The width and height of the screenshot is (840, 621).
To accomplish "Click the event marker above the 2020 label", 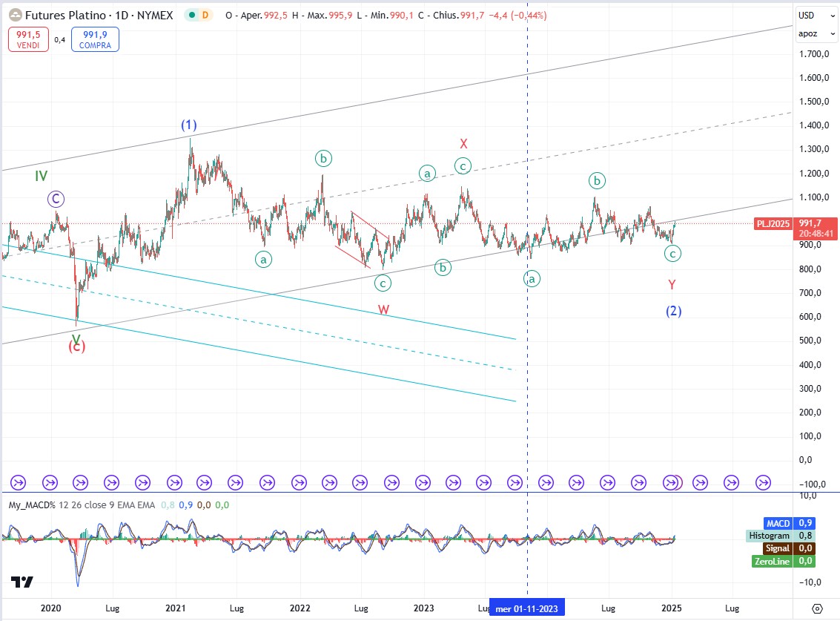I will (50, 483).
